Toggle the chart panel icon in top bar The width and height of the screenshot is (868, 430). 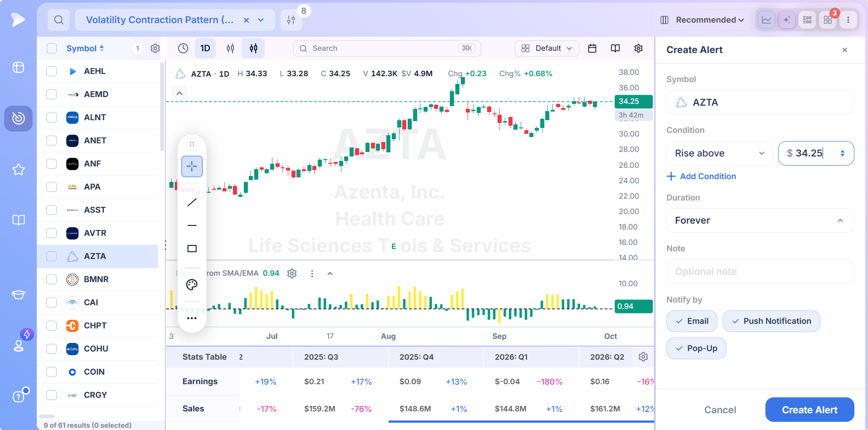pos(766,20)
